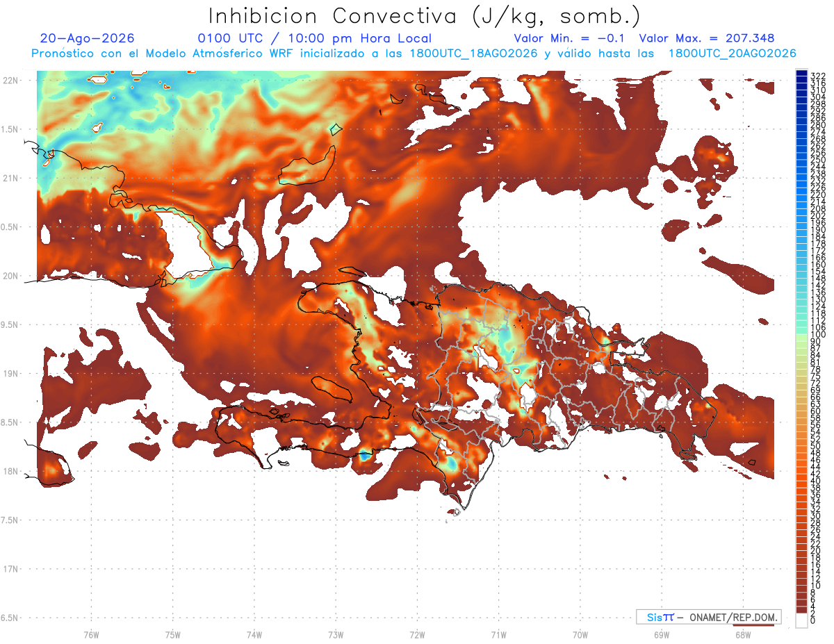Click latitude label 19N

click(x=10, y=374)
